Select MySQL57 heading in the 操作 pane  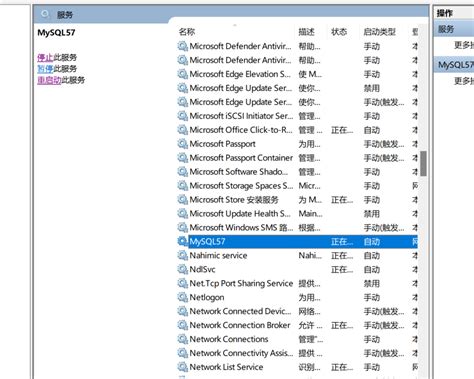pos(456,65)
